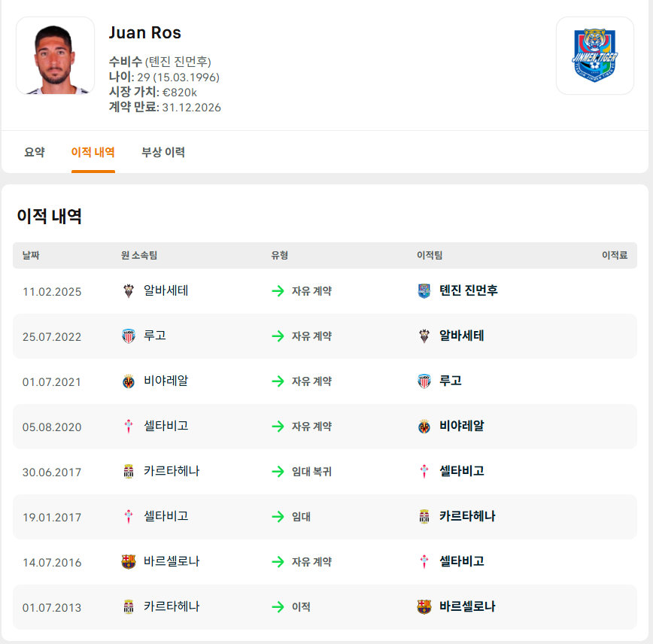Screen dimensions: 653x644
Task: Click Juan Ros player photo
Action: 55,56
